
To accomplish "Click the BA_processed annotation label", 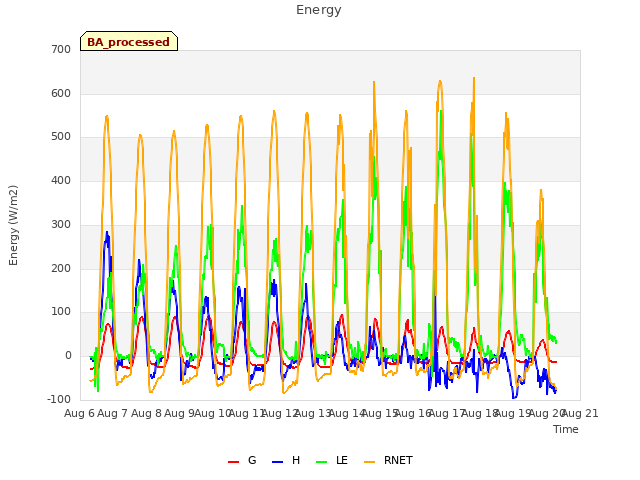I will tap(129, 41).
